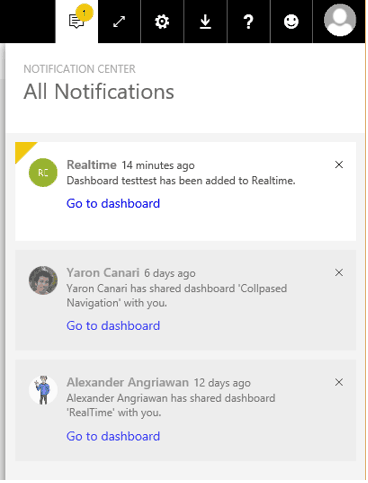Select the Alexander Angriawan sender name
This screenshot has width=368, height=483.
click(x=128, y=382)
